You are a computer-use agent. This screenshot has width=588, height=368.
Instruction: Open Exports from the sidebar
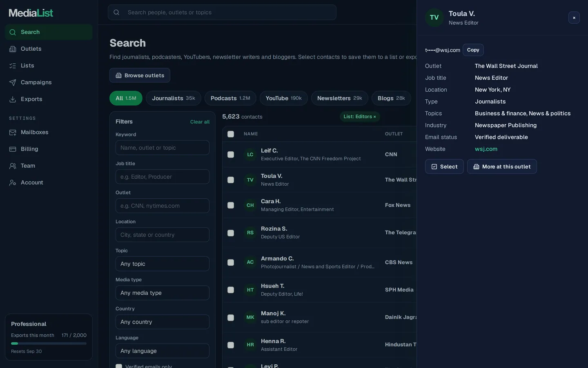pyautogui.click(x=49, y=99)
